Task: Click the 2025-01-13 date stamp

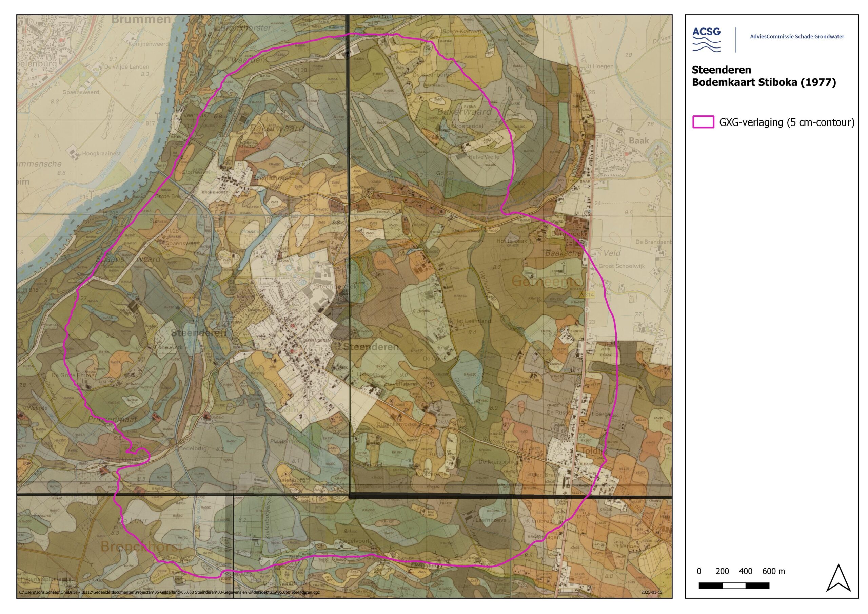Action: click(652, 592)
